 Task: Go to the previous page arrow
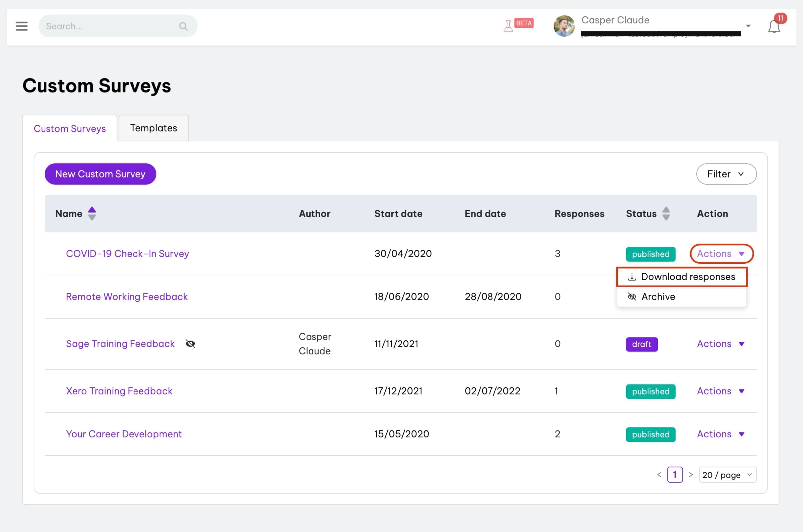point(659,474)
